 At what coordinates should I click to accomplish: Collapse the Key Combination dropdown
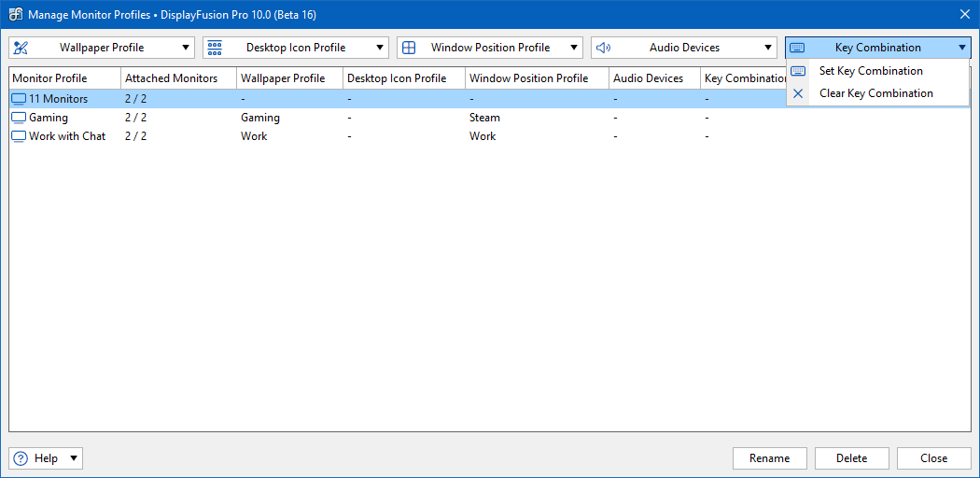[x=878, y=48]
